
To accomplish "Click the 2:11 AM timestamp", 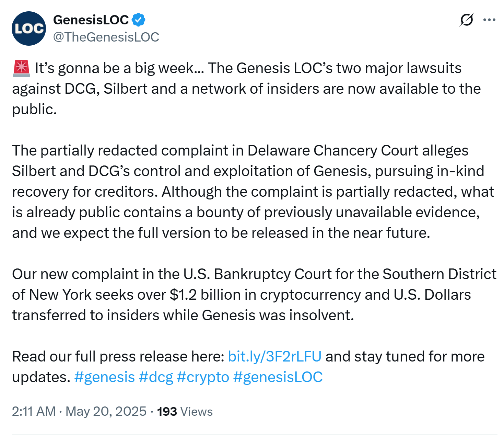I will 34,411.
